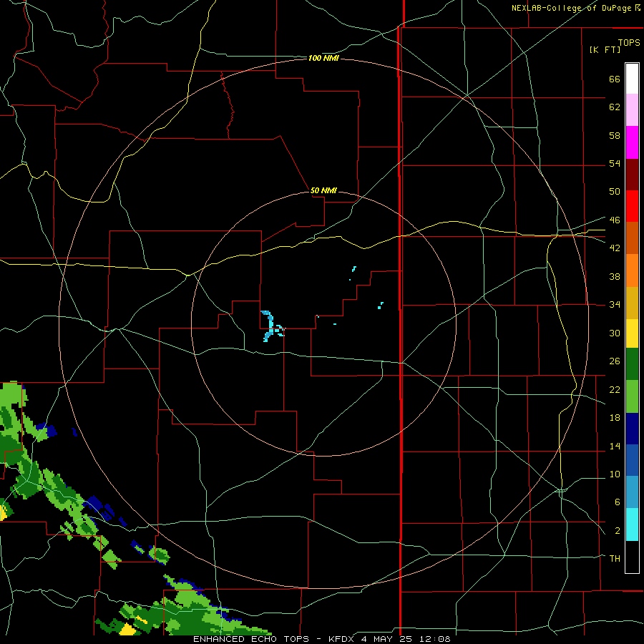Select the bright orange legend swatch
The image size is (644, 644).
click(632, 270)
